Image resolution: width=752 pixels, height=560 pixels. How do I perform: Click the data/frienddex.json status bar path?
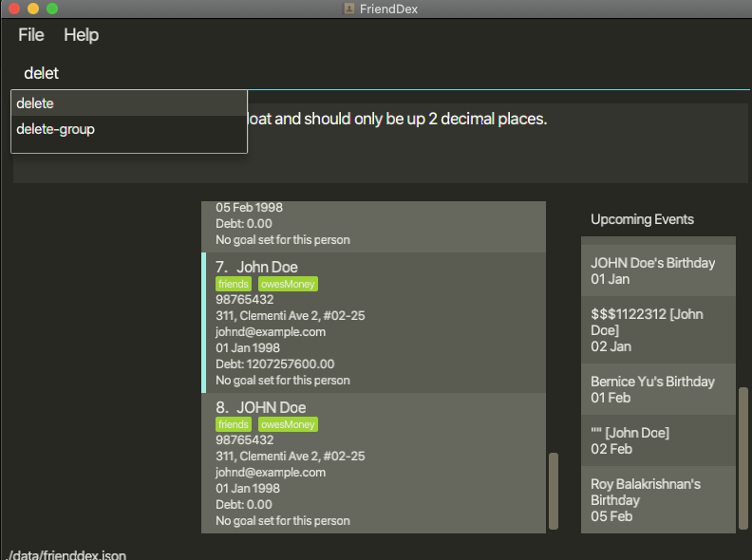coord(67,554)
